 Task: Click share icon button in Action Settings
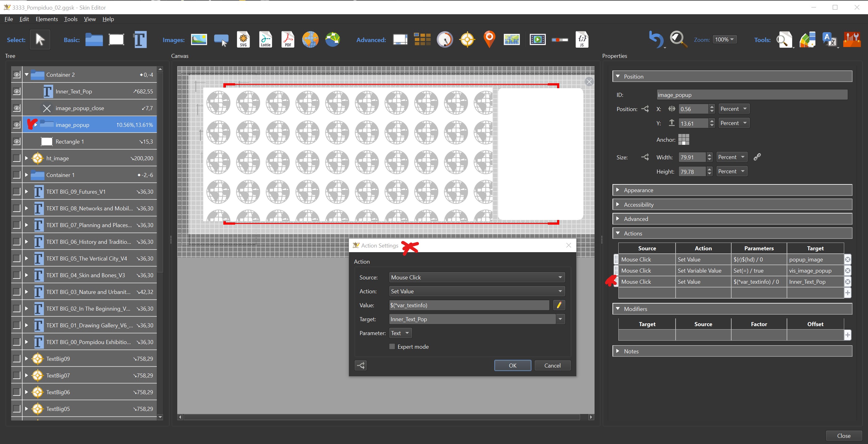coord(361,365)
